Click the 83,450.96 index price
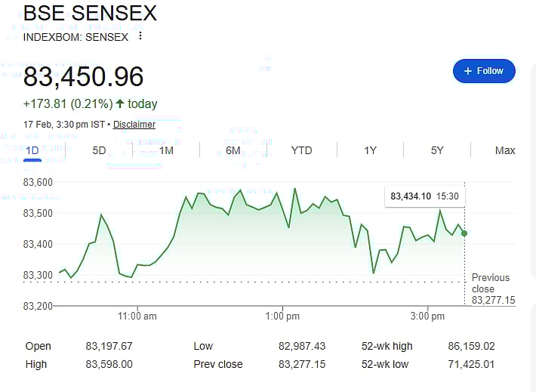 point(83,76)
